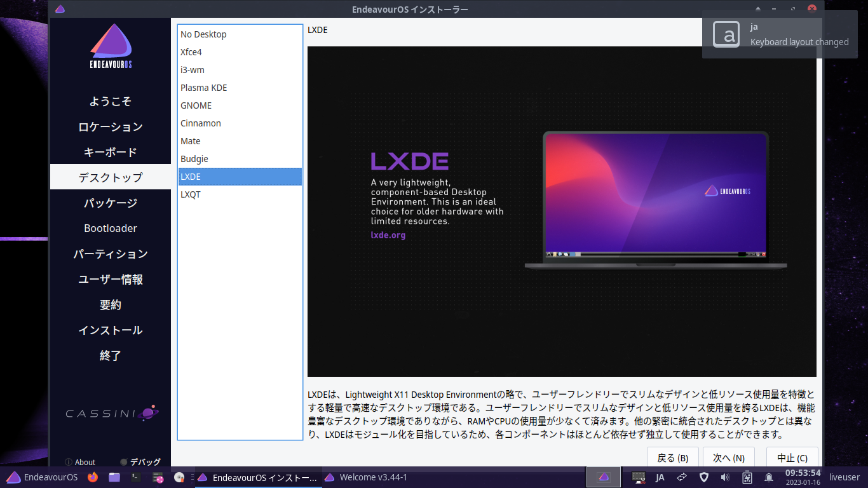Click the JA keyboard layout indicator

(660, 477)
